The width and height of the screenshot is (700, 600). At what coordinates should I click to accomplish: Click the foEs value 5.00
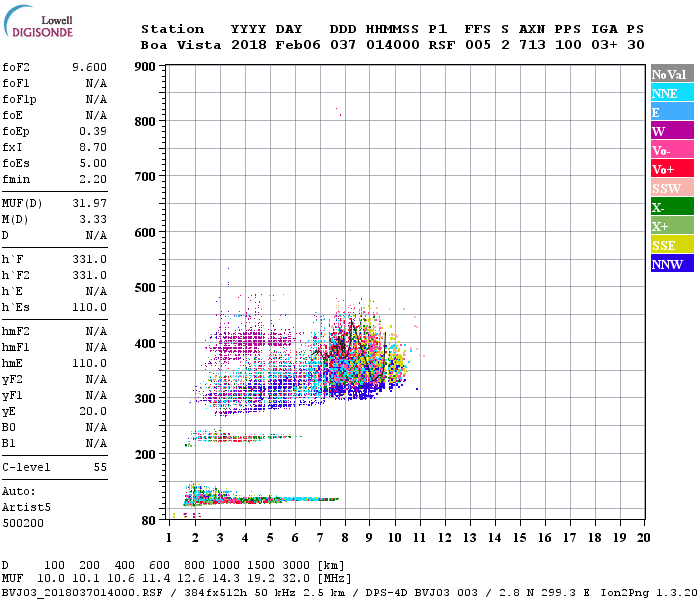pos(93,163)
